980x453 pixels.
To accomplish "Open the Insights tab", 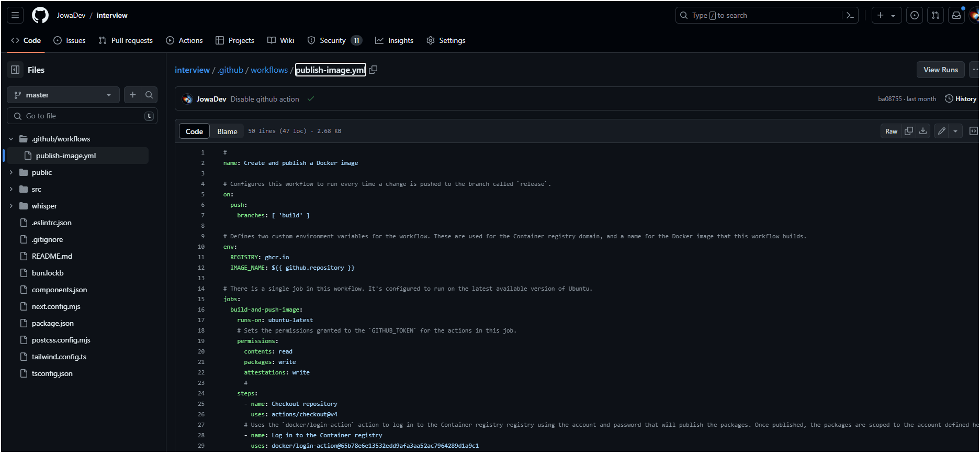I will 394,40.
